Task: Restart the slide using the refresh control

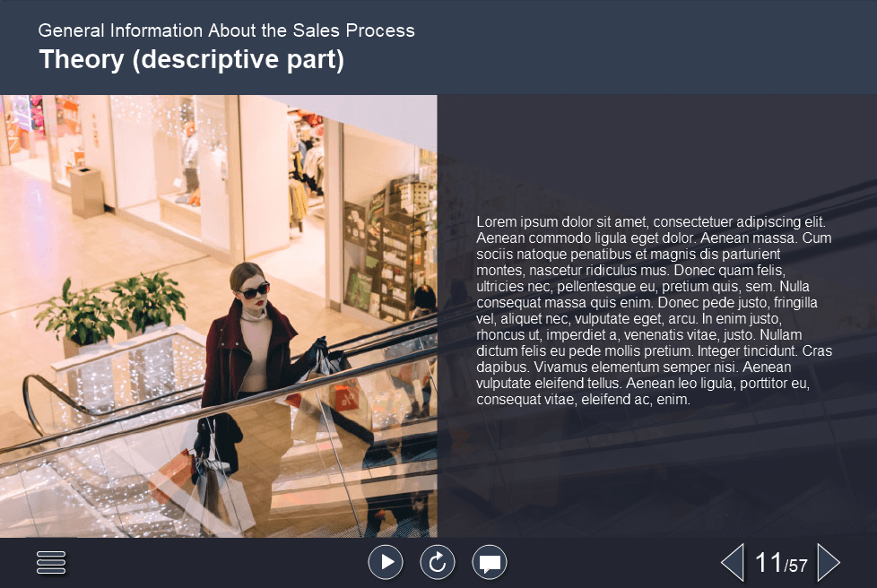Action: [438, 562]
